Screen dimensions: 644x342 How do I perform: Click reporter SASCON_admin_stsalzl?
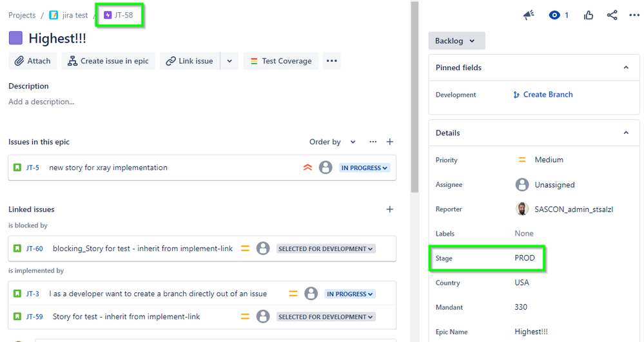pos(574,209)
